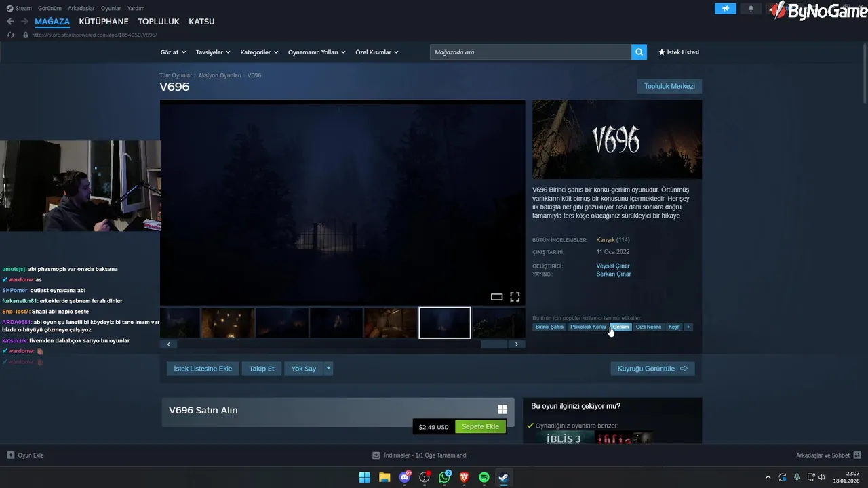Open the Windows Start menu
Image resolution: width=868 pixels, height=488 pixels.
point(364,477)
